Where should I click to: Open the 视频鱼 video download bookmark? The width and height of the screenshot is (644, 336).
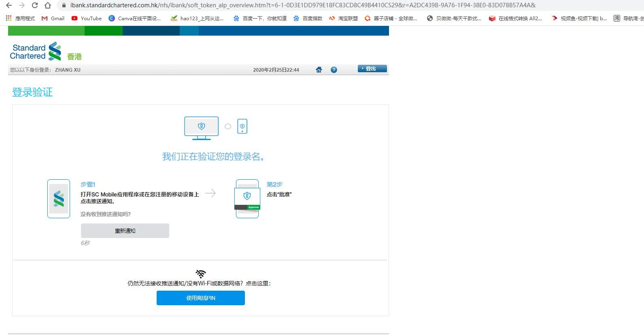(x=579, y=18)
